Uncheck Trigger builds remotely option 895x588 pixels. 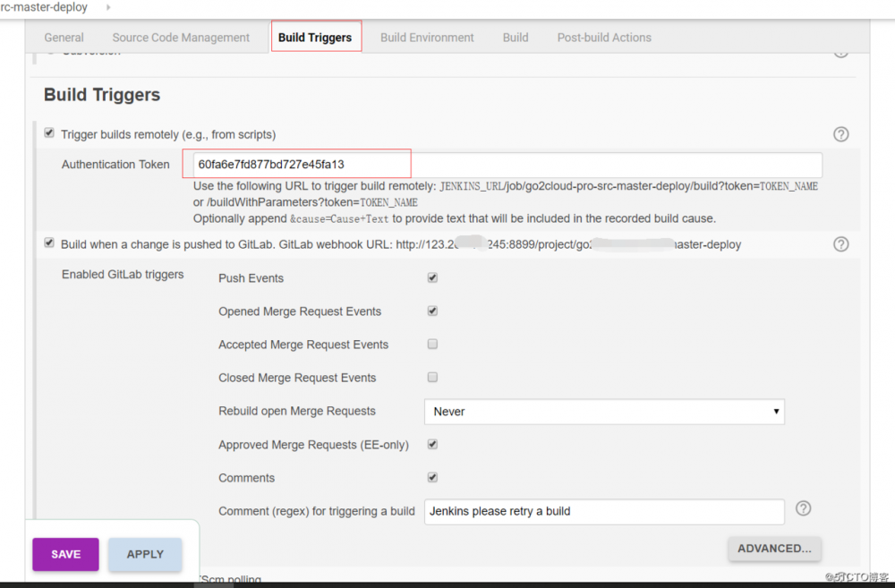click(x=48, y=132)
